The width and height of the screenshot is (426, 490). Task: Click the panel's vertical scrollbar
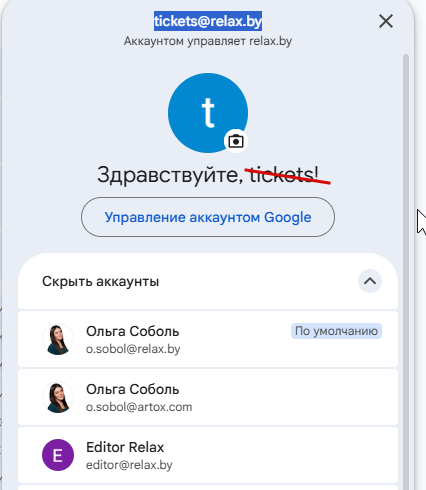tap(406, 272)
